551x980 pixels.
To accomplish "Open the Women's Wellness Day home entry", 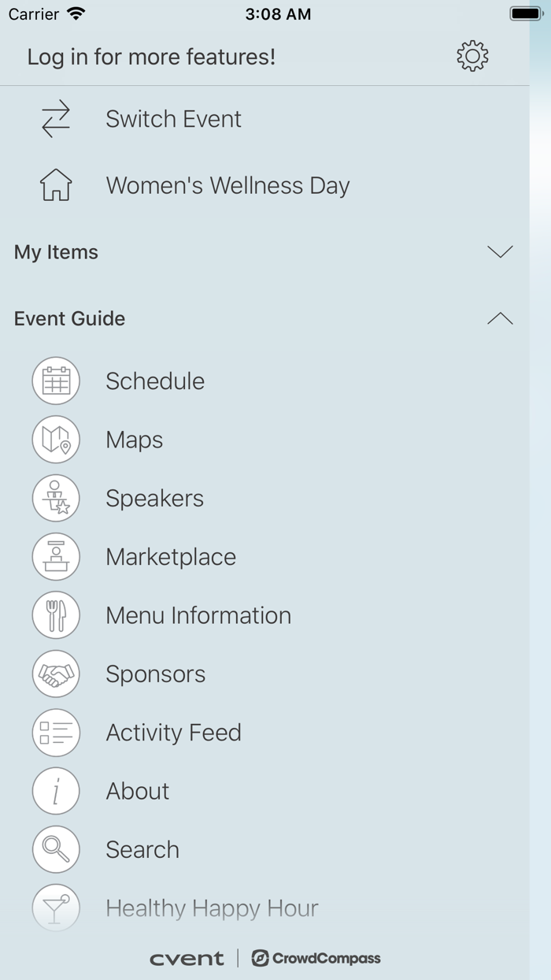I will click(x=227, y=185).
